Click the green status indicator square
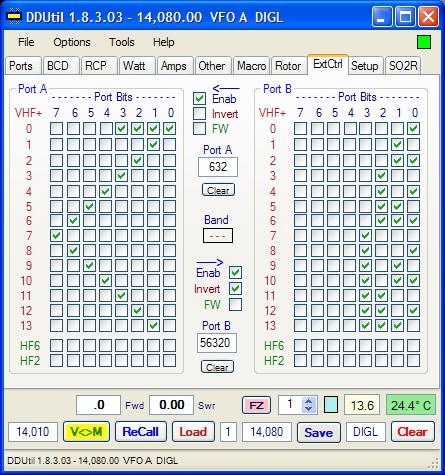445x475 pixels. [424, 42]
